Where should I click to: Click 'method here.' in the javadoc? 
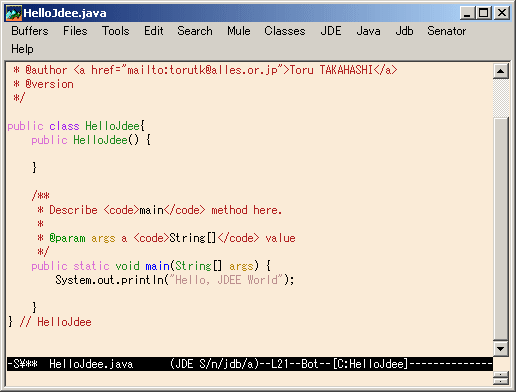coord(247,210)
